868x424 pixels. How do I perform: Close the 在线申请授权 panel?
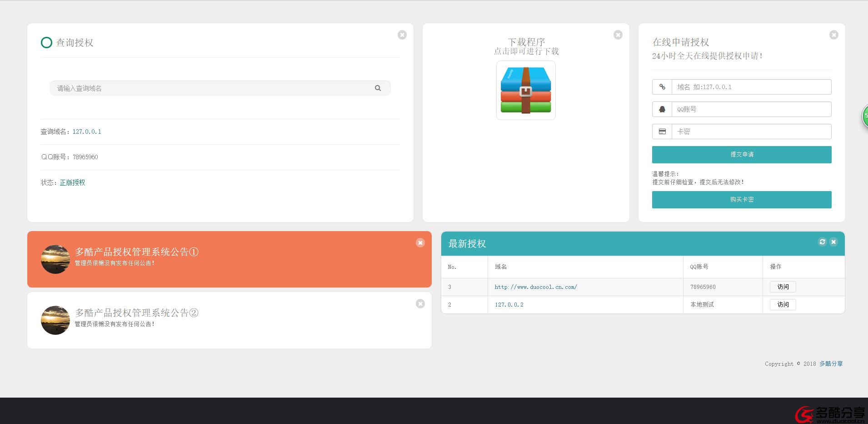pyautogui.click(x=834, y=35)
